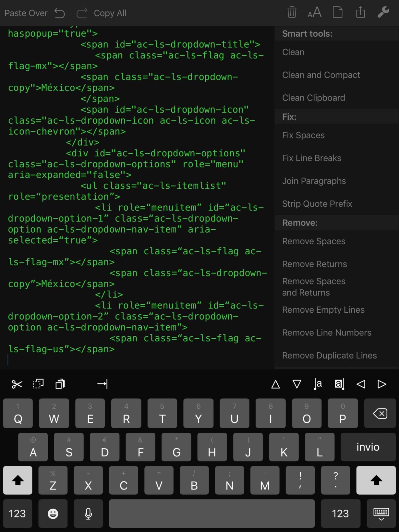Toggle the right shift key
Image resolution: width=399 pixels, height=532 pixels.
[x=376, y=480]
